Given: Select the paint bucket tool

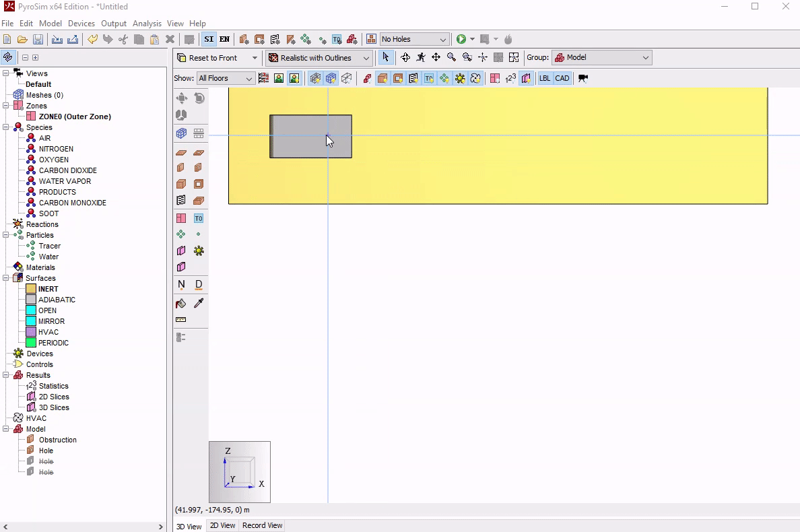Looking at the screenshot, I should [180, 304].
